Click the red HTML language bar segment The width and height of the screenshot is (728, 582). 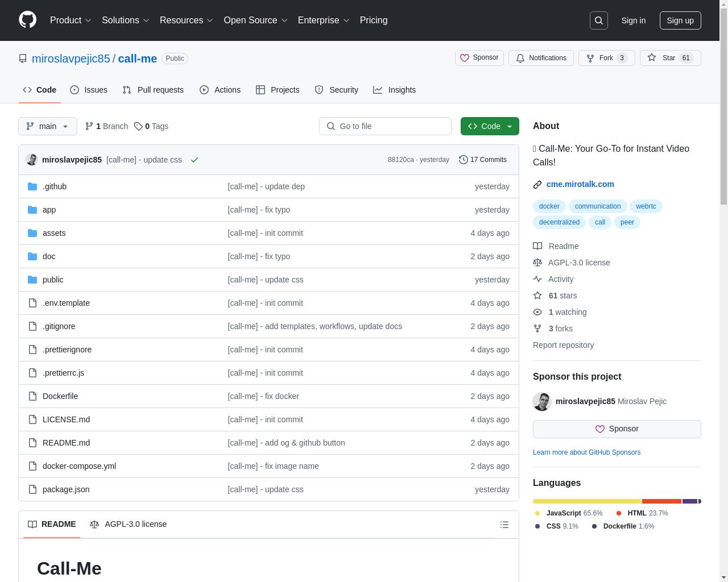coord(662,501)
